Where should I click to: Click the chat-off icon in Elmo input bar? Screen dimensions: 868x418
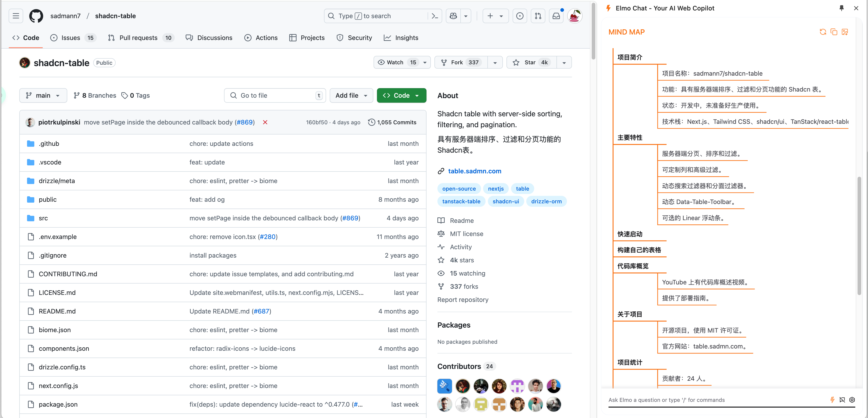click(x=842, y=400)
